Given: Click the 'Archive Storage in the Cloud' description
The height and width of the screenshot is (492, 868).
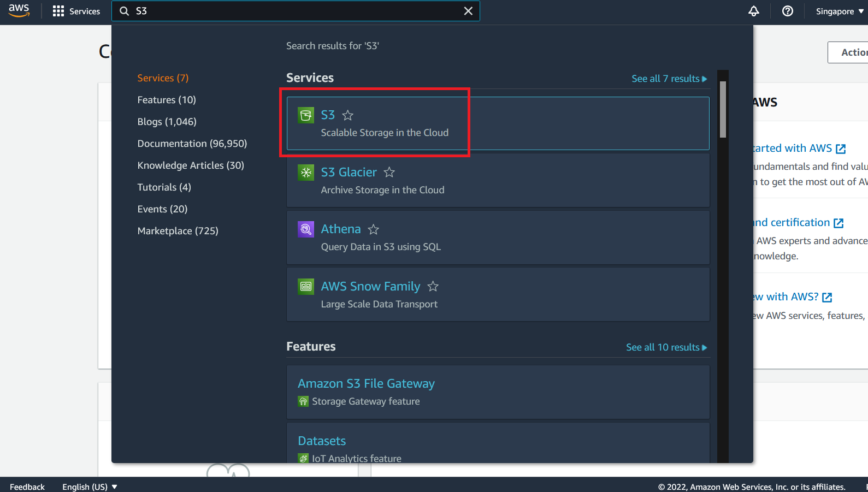Looking at the screenshot, I should (x=382, y=190).
